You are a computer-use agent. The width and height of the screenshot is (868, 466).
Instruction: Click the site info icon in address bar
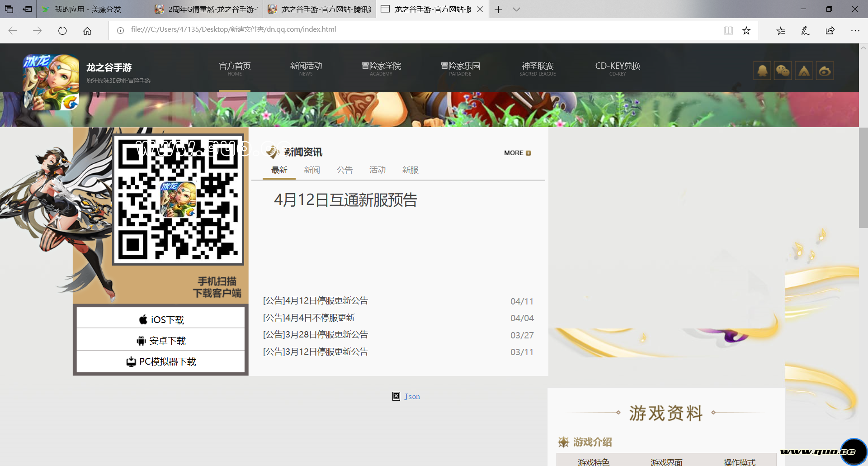tap(120, 30)
